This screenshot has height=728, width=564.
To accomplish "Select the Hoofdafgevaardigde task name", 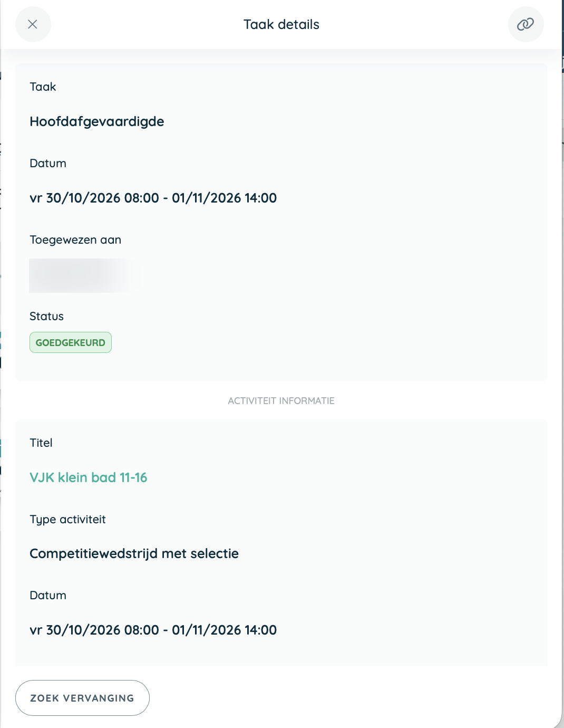I will coord(97,121).
